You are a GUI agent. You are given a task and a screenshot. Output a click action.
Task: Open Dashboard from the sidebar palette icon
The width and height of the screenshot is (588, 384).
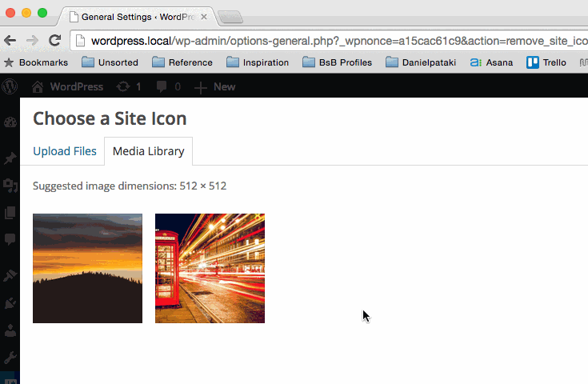[10, 122]
